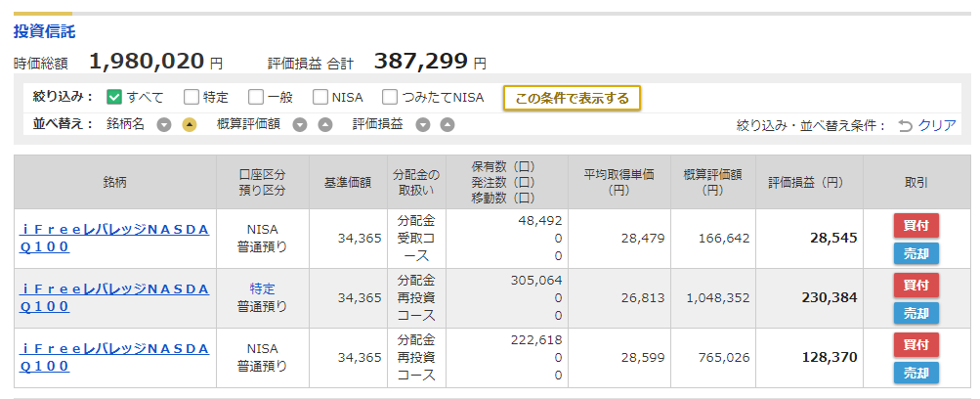Click 売却 for the 28,545 profit row
Viewport: 980px width, 399px height.
pos(916,253)
